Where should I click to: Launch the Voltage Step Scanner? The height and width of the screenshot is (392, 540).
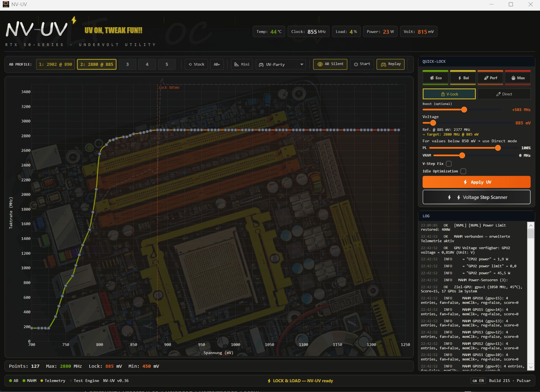[x=476, y=197]
